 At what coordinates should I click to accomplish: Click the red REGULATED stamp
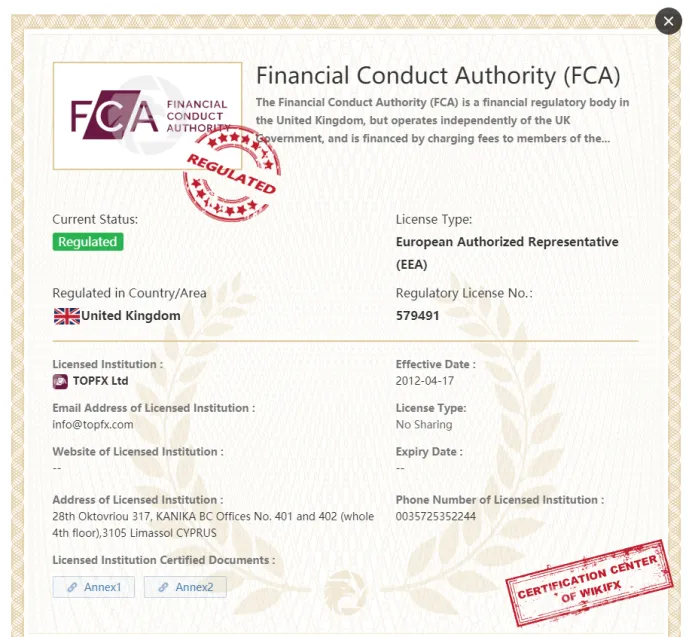pos(232,174)
